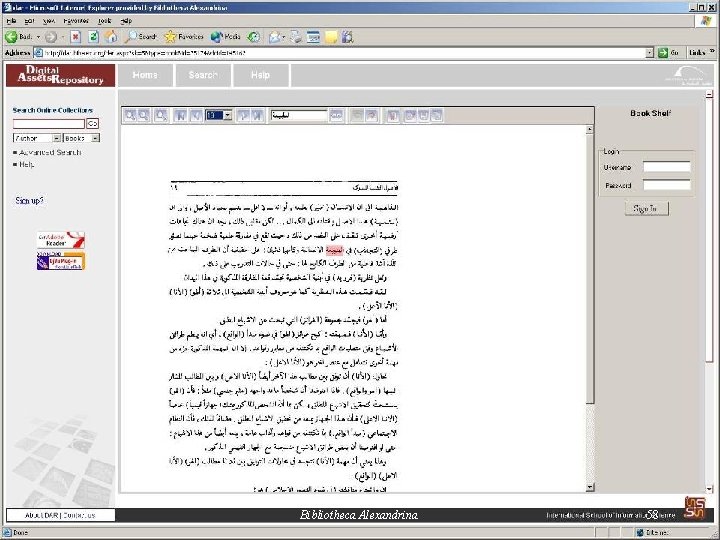Screen dimensions: 720x540
Task: Open Back button history dropdown arrow
Action: (x=38, y=37)
